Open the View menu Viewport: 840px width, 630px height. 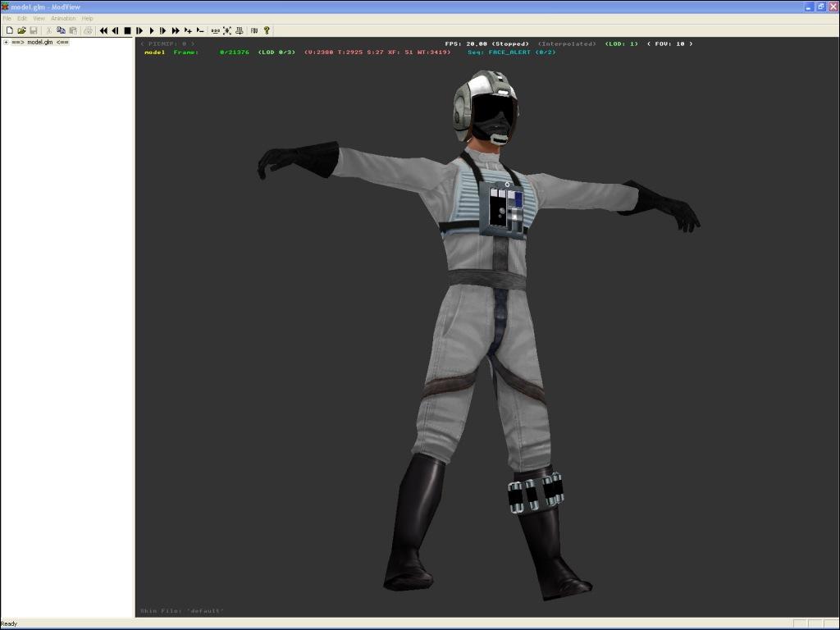pos(39,18)
